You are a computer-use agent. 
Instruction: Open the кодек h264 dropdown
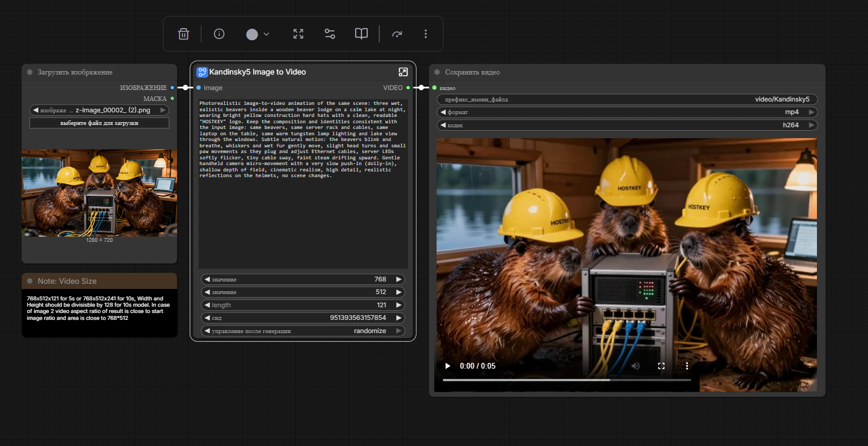pyautogui.click(x=626, y=125)
